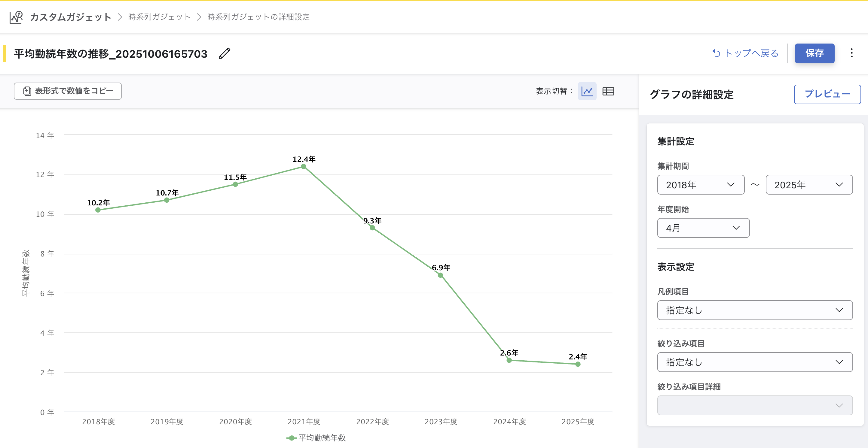
Task: Open the 2018年 start period dropdown
Action: [x=701, y=185]
